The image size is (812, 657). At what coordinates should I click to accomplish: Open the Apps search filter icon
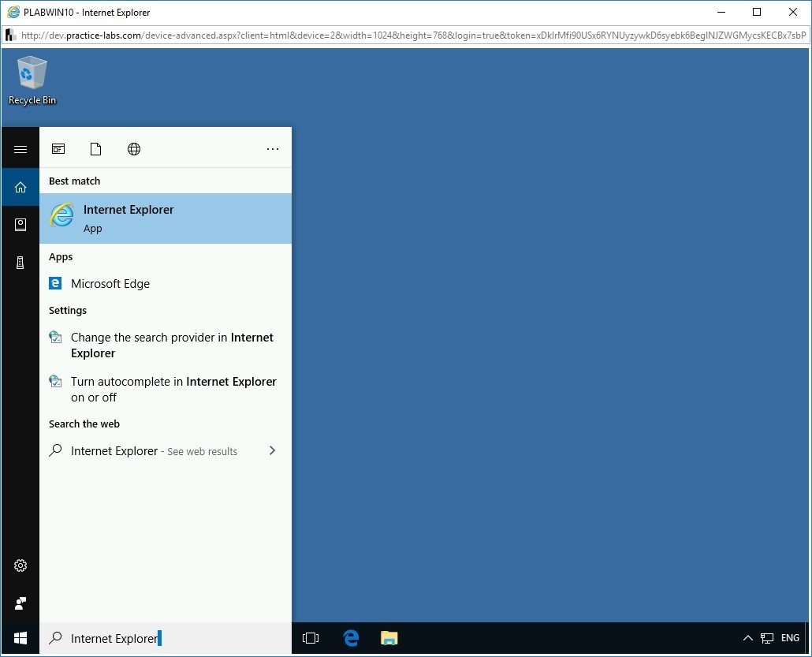(x=58, y=148)
